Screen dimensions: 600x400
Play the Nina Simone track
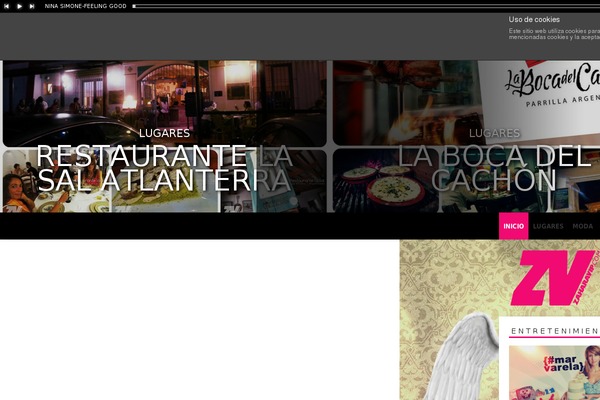click(x=19, y=6)
